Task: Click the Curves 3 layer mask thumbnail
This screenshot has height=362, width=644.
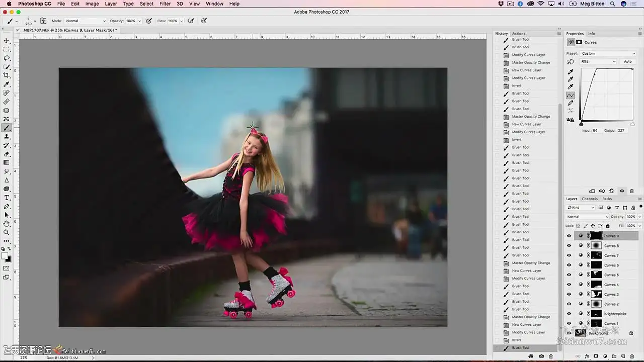Action: (596, 294)
